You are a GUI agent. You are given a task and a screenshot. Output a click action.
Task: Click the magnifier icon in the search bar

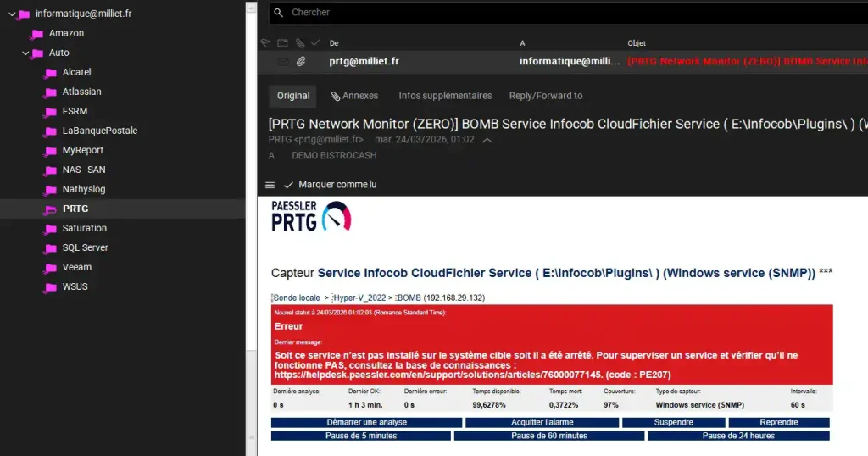(278, 12)
